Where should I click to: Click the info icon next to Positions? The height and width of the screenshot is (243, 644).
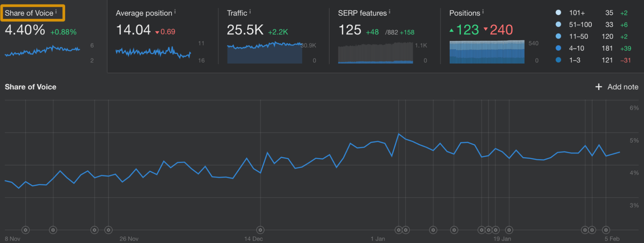click(x=483, y=12)
